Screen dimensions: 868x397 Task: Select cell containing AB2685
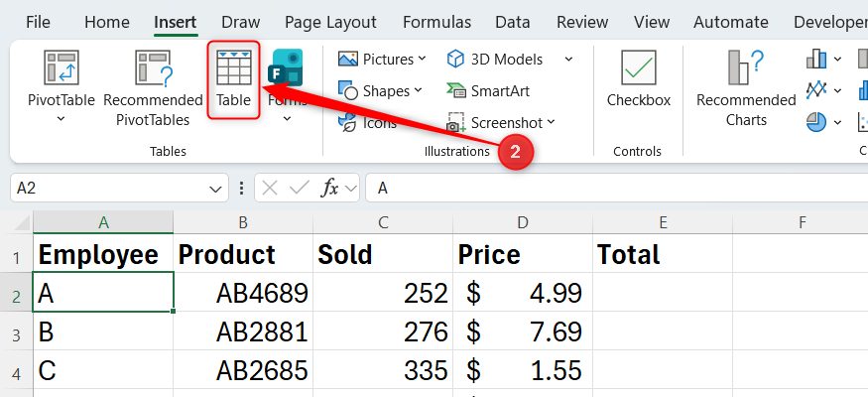243,370
